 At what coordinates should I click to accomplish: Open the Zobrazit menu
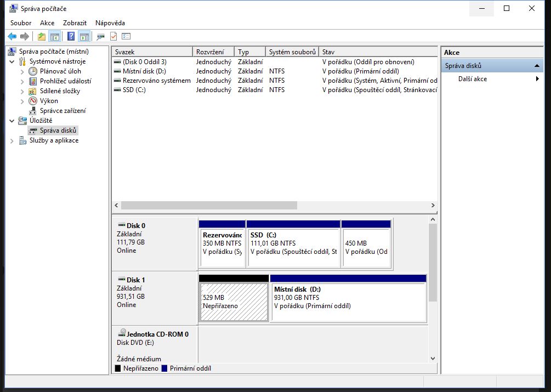pyautogui.click(x=75, y=23)
